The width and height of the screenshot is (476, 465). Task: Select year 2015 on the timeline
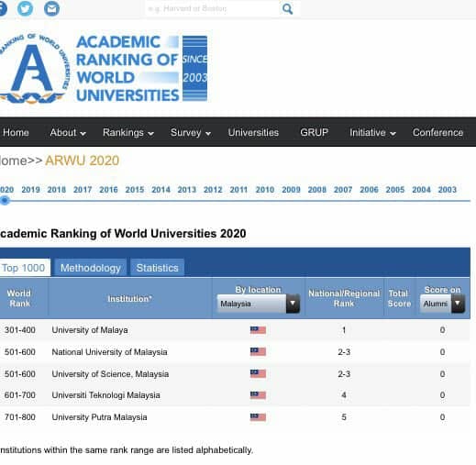tap(135, 190)
